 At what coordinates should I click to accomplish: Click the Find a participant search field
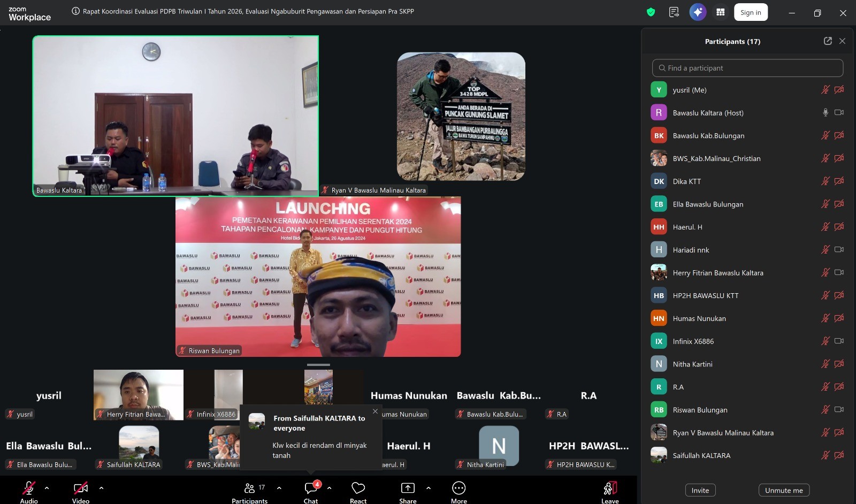click(x=747, y=68)
